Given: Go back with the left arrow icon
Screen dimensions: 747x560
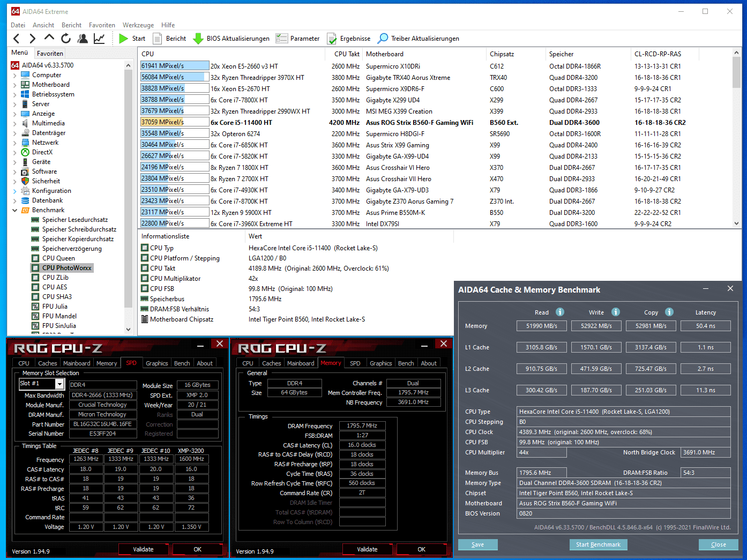Looking at the screenshot, I should tap(16, 39).
